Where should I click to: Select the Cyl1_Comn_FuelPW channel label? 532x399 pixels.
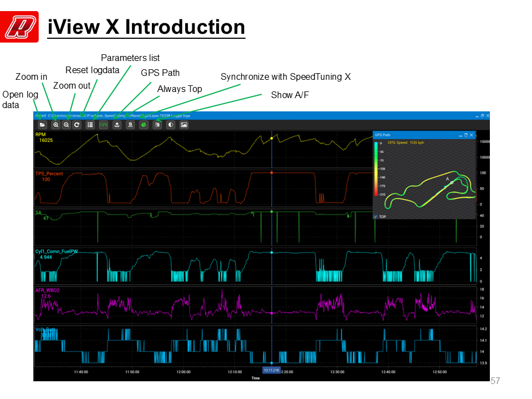pos(57,252)
